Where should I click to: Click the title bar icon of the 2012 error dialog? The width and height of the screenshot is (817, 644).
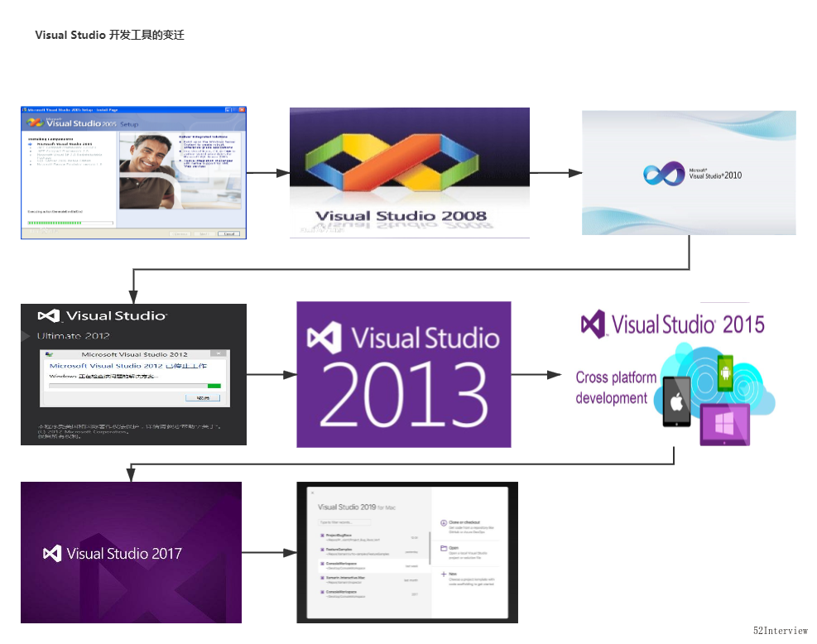tap(49, 354)
